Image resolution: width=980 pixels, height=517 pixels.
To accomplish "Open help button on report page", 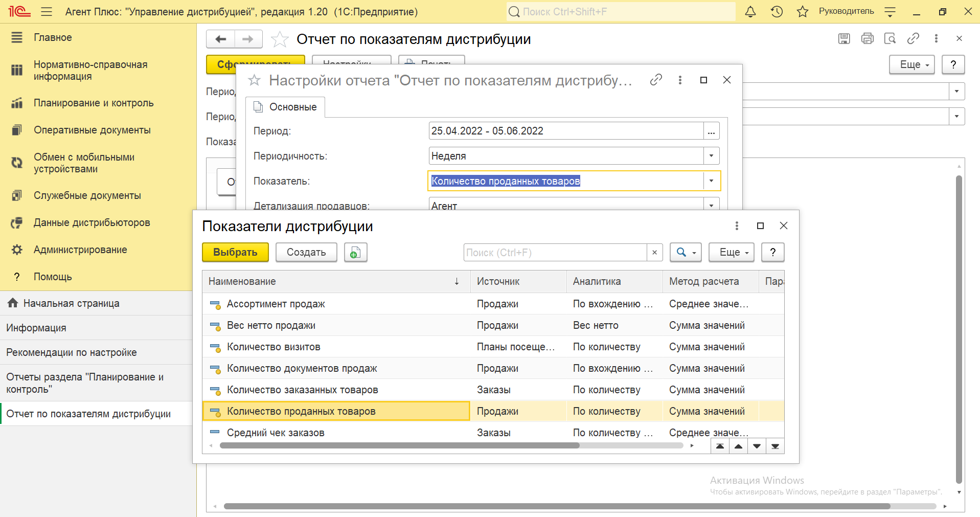I will [953, 64].
